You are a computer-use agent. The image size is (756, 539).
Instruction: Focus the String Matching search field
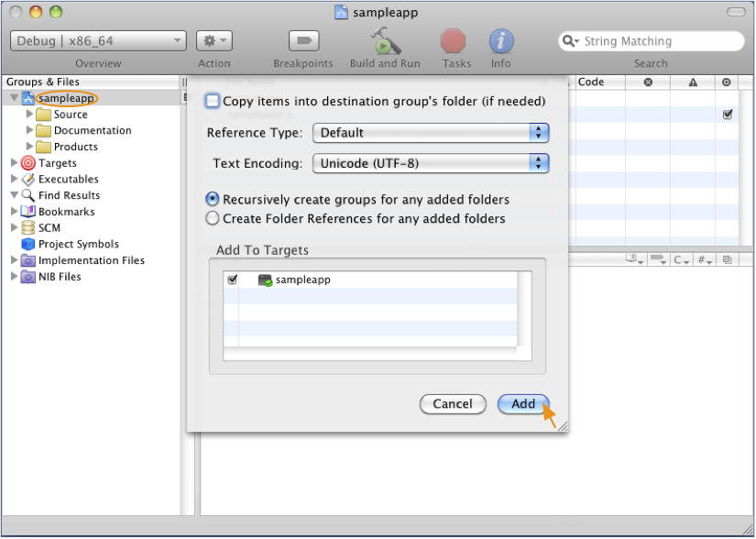click(651, 41)
